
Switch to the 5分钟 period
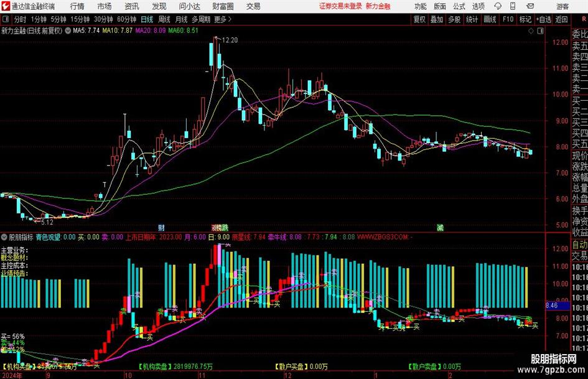tap(58, 19)
